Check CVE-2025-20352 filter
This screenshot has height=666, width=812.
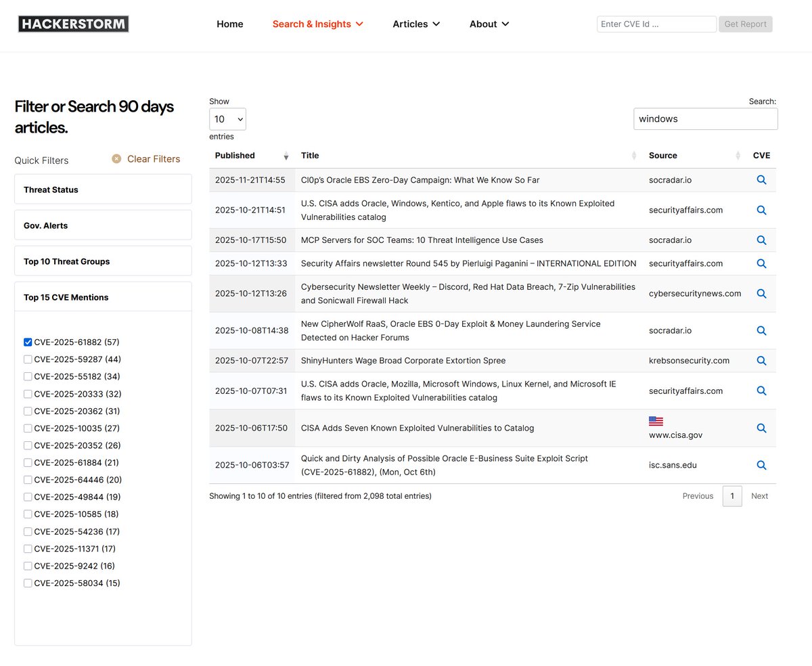(28, 446)
